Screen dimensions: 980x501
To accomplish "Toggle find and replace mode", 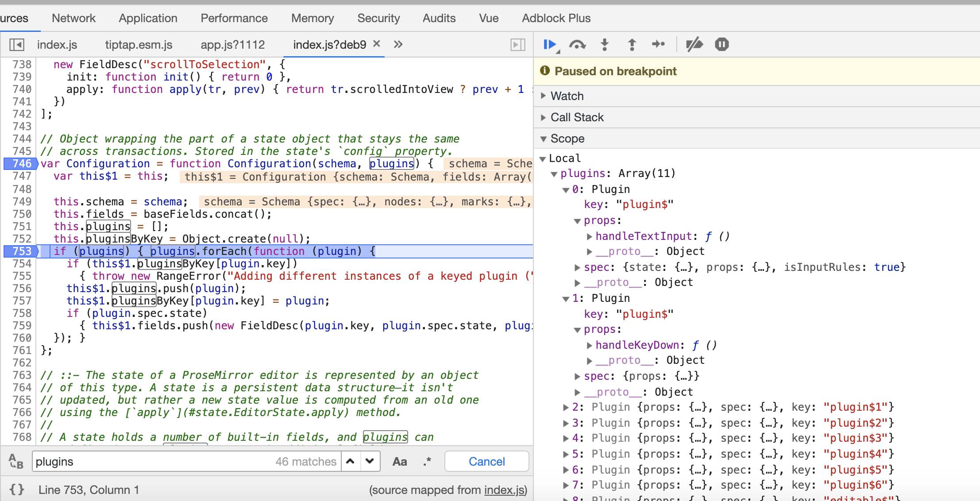I will [x=16, y=462].
